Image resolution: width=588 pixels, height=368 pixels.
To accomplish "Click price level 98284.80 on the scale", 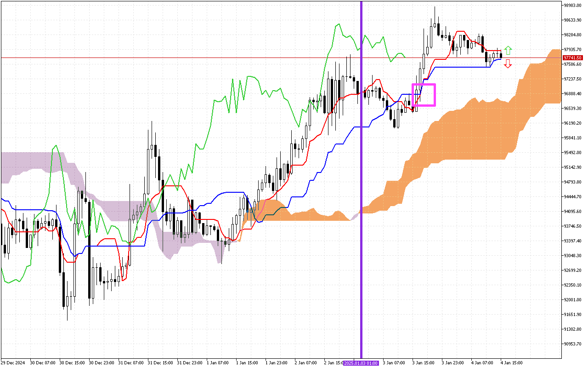I will click(x=572, y=35).
